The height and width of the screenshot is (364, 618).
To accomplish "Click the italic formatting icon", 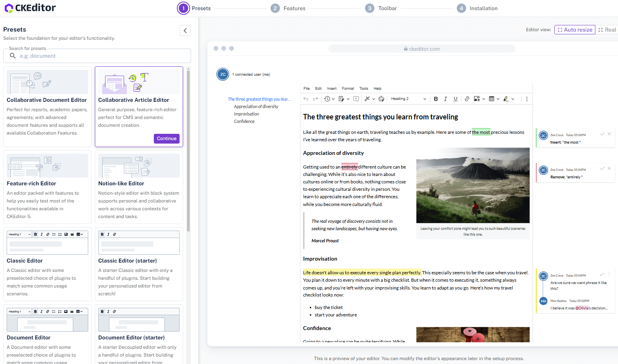I will tap(445, 99).
